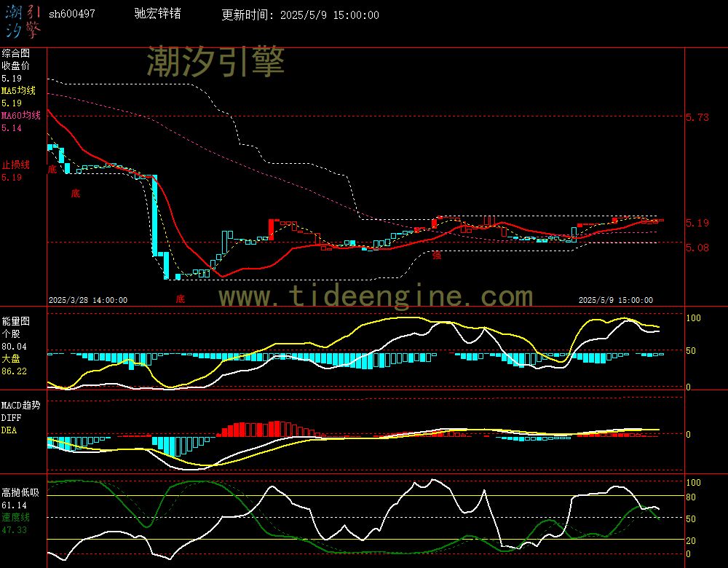Click the 大盘 value 86.22
728x568 pixels.
point(14,371)
